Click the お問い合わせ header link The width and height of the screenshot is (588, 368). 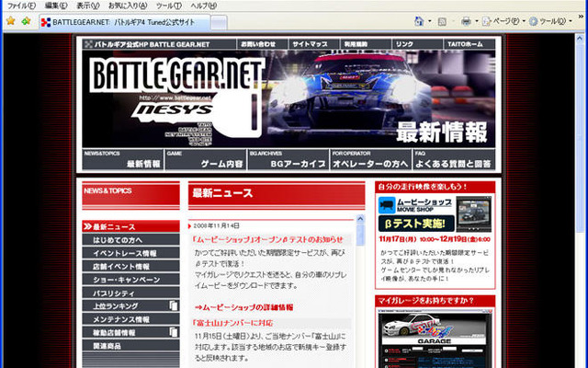click(262, 44)
